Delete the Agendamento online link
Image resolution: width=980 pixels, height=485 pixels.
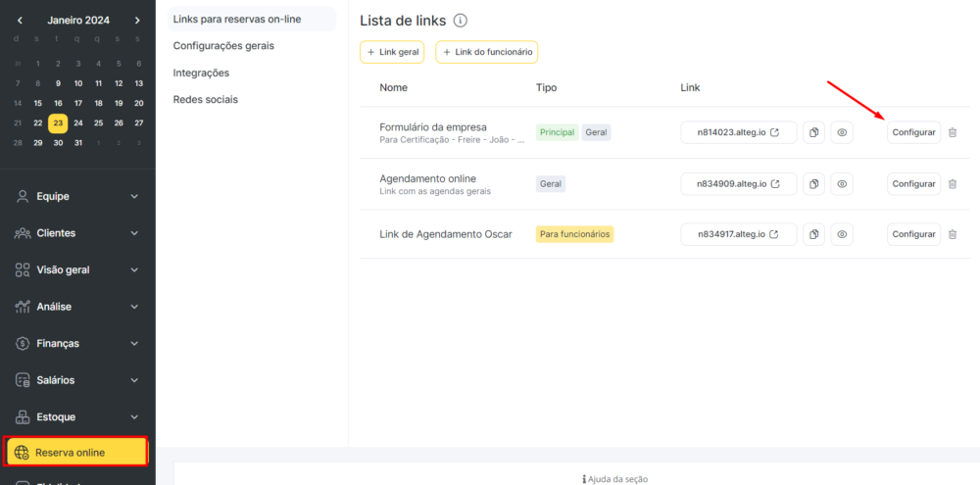(953, 184)
